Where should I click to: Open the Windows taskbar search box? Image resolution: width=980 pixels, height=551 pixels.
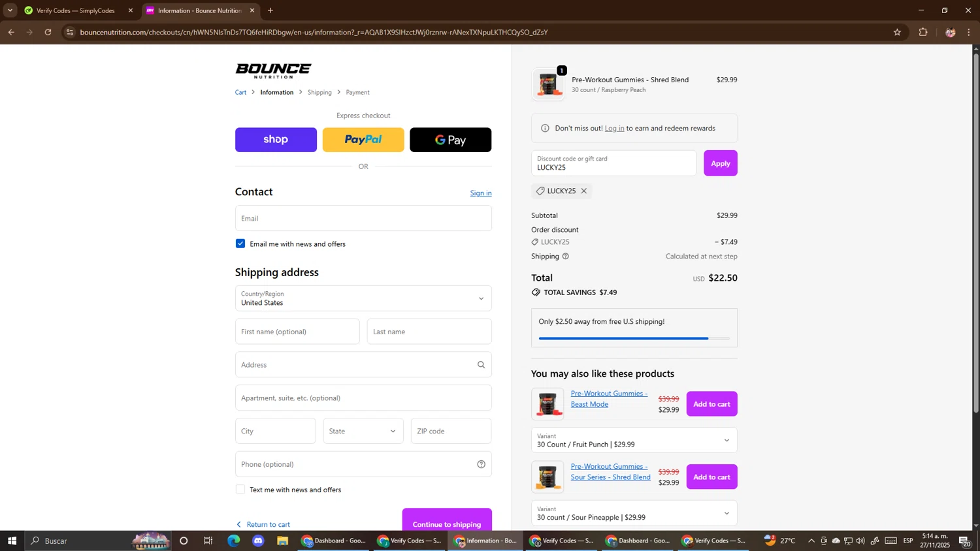point(98,541)
